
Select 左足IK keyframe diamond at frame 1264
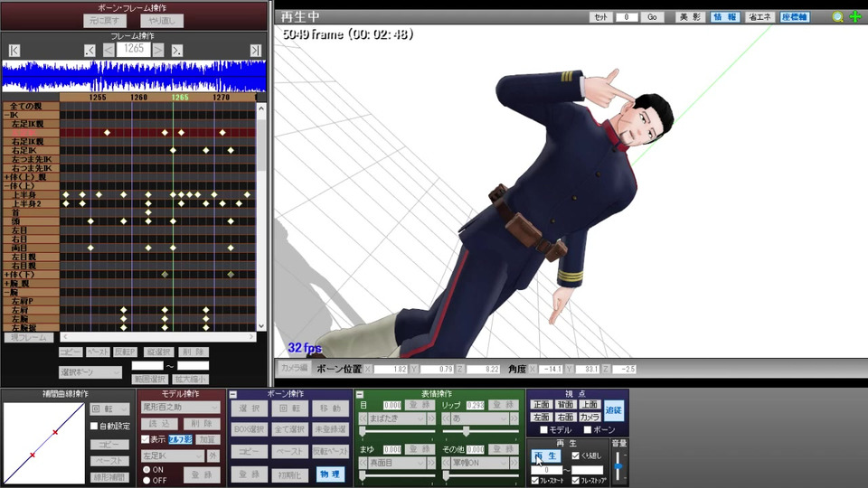click(165, 133)
